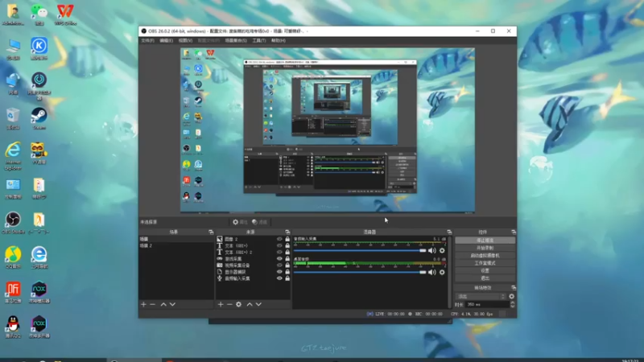Toggle visibility eye for 视频采集设备 source

pyautogui.click(x=279, y=265)
